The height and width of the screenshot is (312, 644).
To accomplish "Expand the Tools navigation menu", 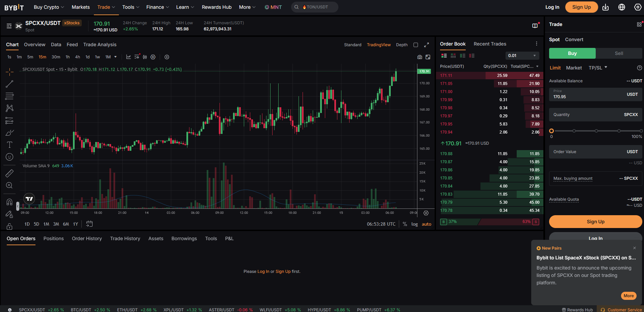I will coord(131,7).
